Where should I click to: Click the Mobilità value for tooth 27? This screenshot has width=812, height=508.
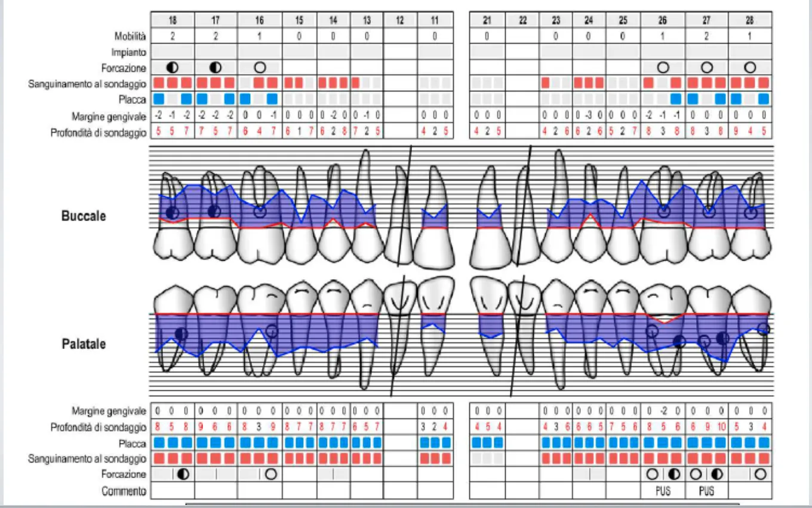[706, 36]
